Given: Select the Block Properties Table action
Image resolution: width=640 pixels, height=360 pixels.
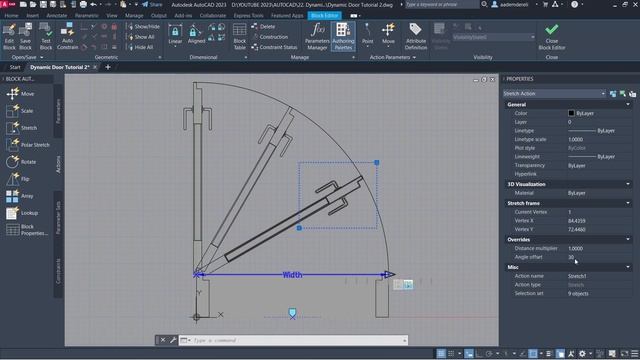Looking at the screenshot, I should [27, 230].
